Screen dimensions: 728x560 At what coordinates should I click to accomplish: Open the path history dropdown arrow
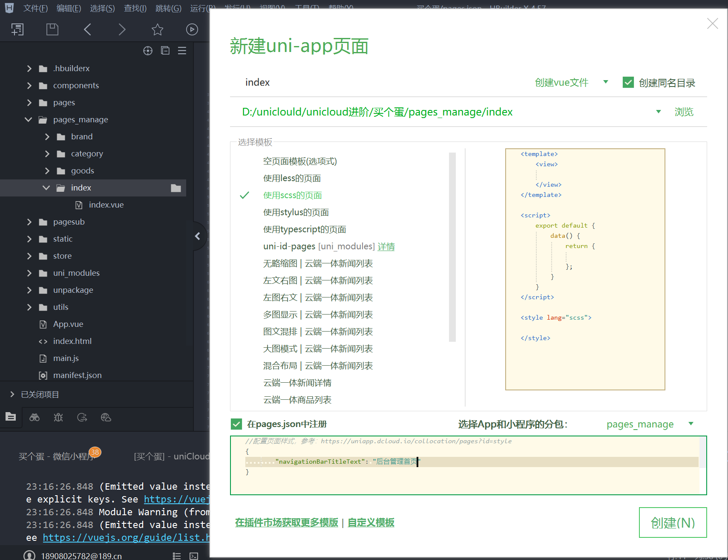coord(658,112)
